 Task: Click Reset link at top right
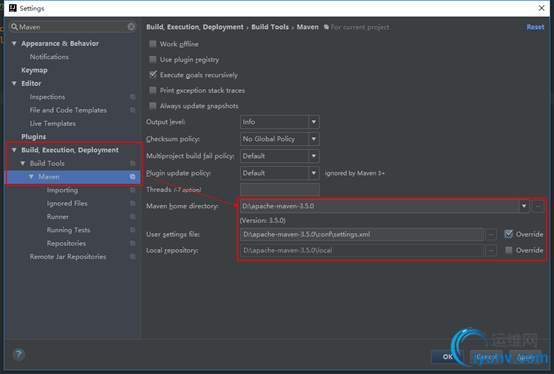pos(535,27)
